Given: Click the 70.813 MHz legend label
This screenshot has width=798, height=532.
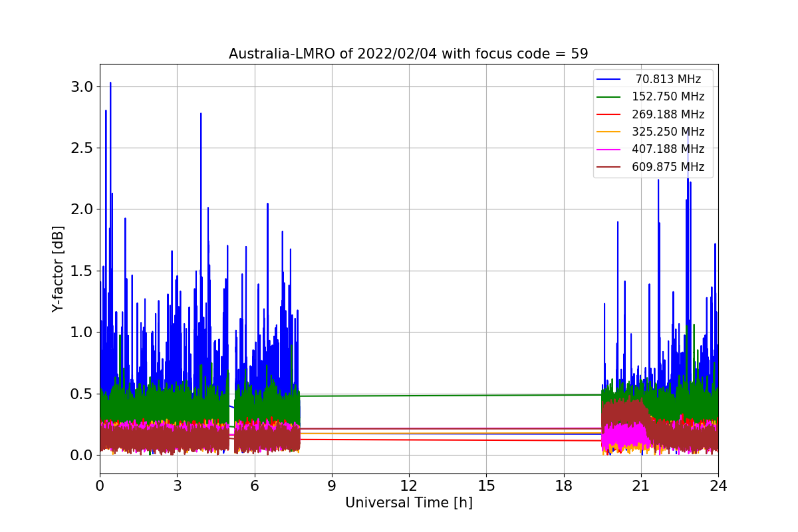Looking at the screenshot, I should 668,79.
